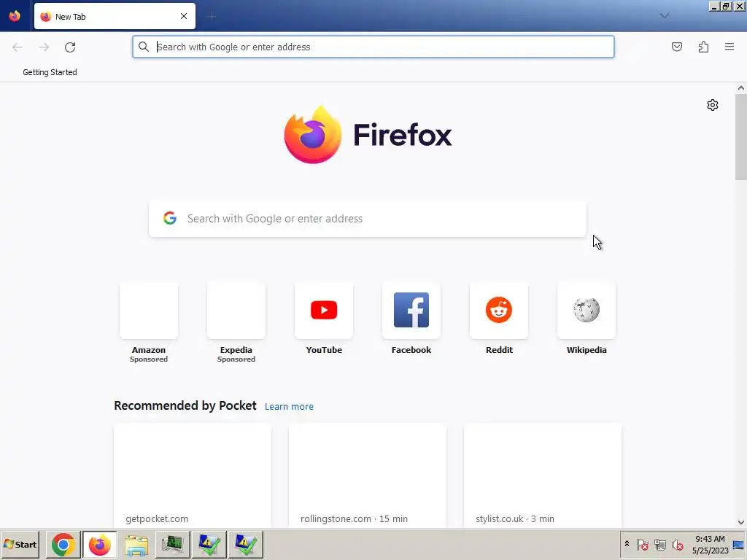Open the Windows Start menu
Image resolution: width=747 pixels, height=560 pixels.
(x=20, y=544)
